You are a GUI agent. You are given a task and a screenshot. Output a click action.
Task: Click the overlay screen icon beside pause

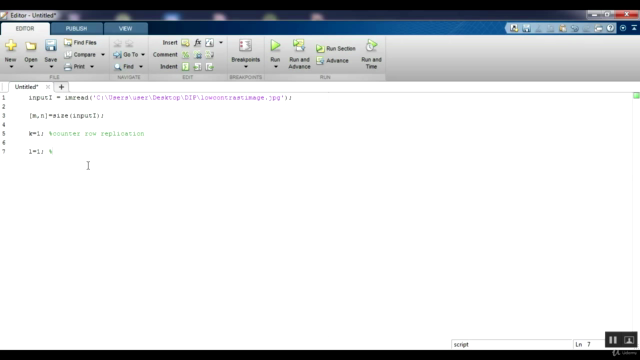(629, 340)
